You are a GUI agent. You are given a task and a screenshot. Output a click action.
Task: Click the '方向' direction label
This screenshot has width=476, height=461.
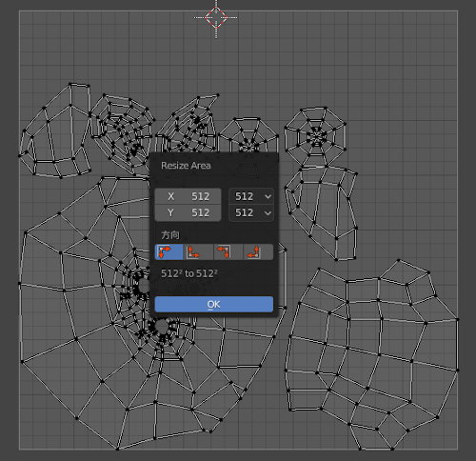pos(170,235)
